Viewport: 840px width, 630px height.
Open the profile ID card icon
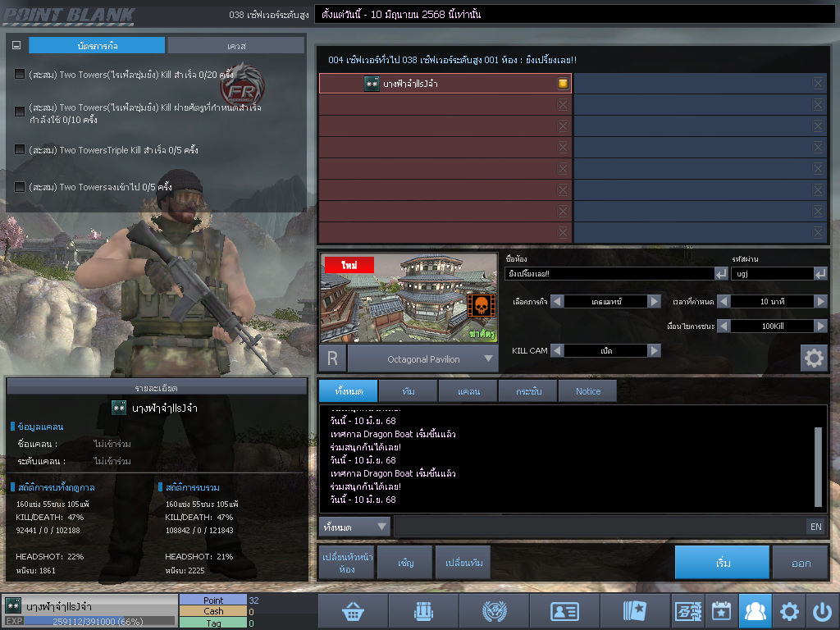coord(564,610)
